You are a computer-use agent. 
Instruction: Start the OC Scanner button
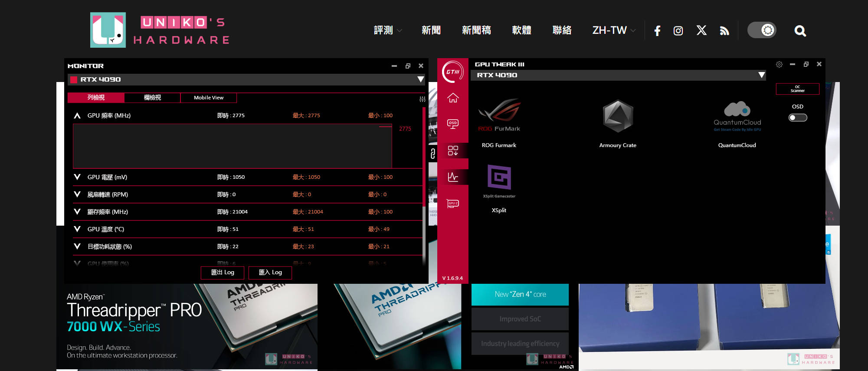(797, 89)
